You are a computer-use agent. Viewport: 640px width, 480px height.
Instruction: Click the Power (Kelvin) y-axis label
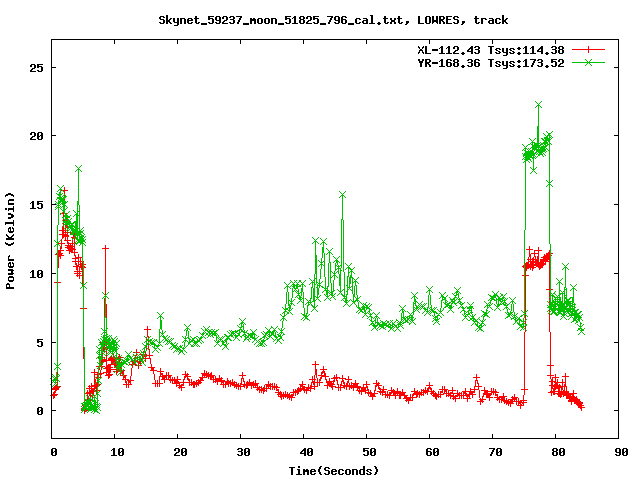10,241
